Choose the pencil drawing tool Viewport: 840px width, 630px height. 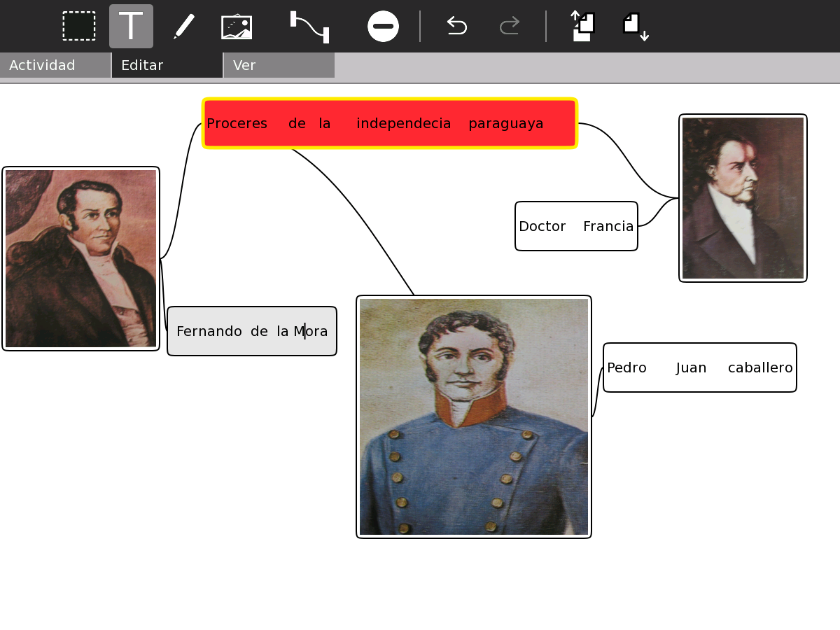[184, 26]
